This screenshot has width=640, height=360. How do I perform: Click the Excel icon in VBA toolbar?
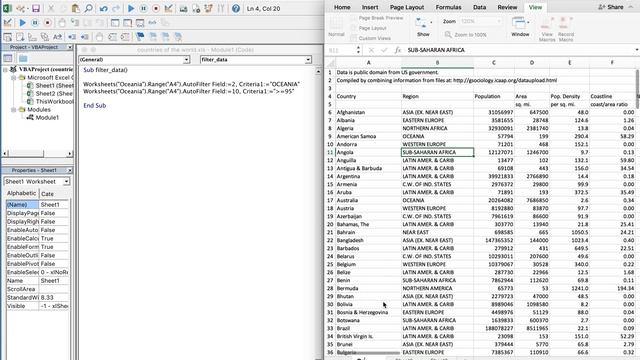7,8
